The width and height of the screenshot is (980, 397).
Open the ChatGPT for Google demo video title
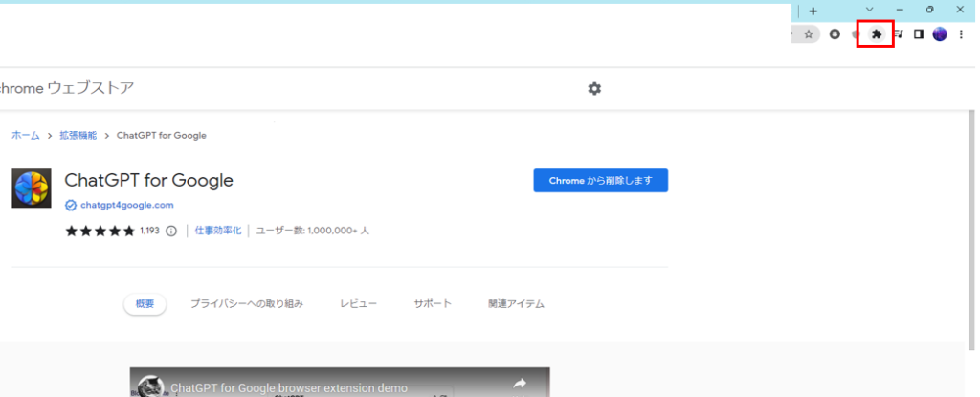pos(289,388)
